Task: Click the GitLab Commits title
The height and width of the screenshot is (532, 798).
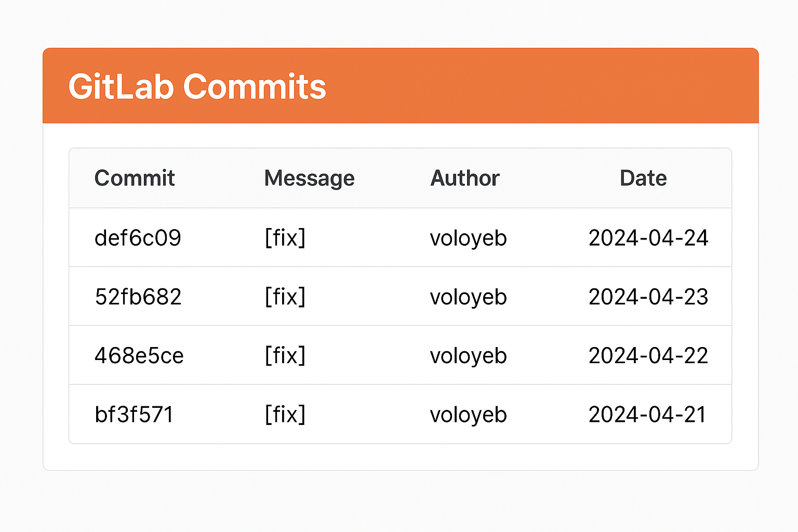Action: [197, 86]
